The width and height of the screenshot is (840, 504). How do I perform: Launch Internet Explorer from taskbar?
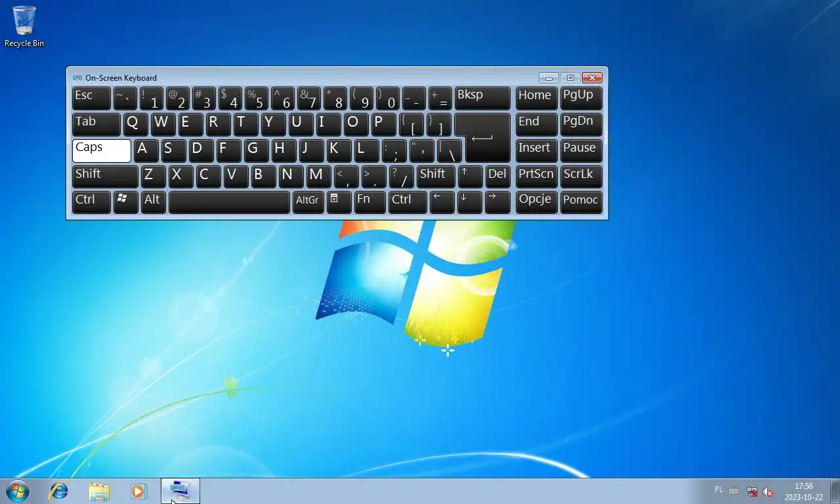pyautogui.click(x=59, y=491)
